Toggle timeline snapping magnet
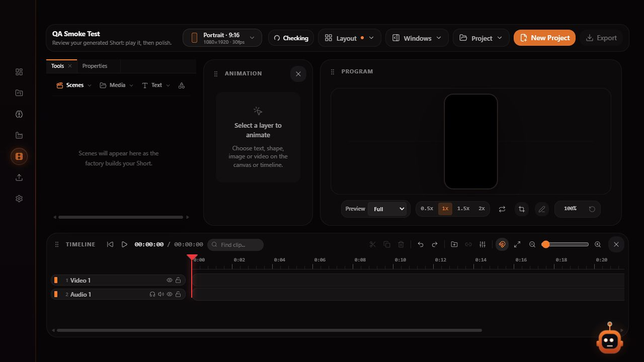This screenshot has height=362, width=644. point(502,244)
